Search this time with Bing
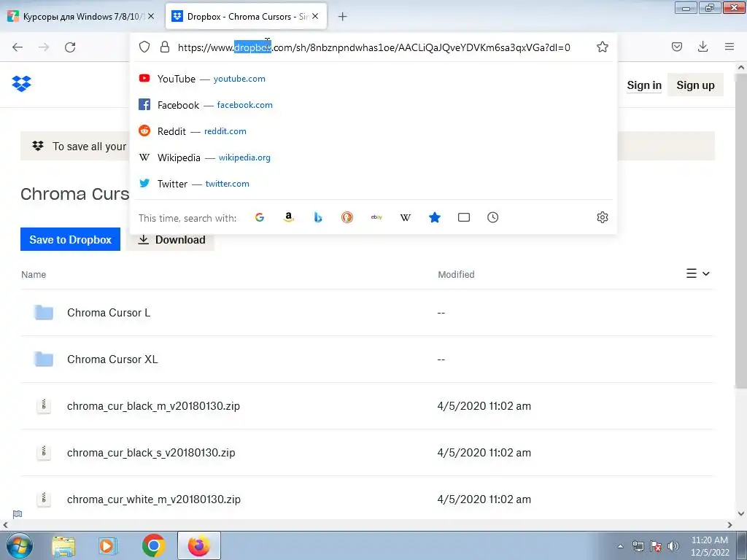The width and height of the screenshot is (747, 560). pos(318,217)
